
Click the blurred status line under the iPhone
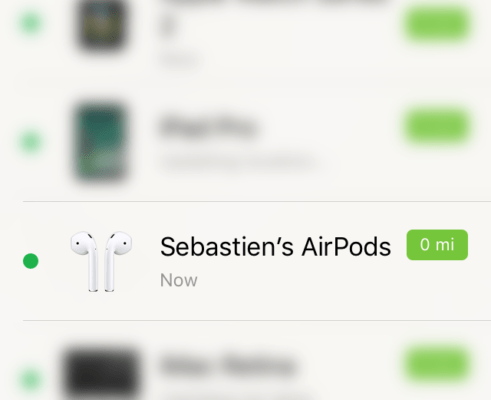pos(239,163)
